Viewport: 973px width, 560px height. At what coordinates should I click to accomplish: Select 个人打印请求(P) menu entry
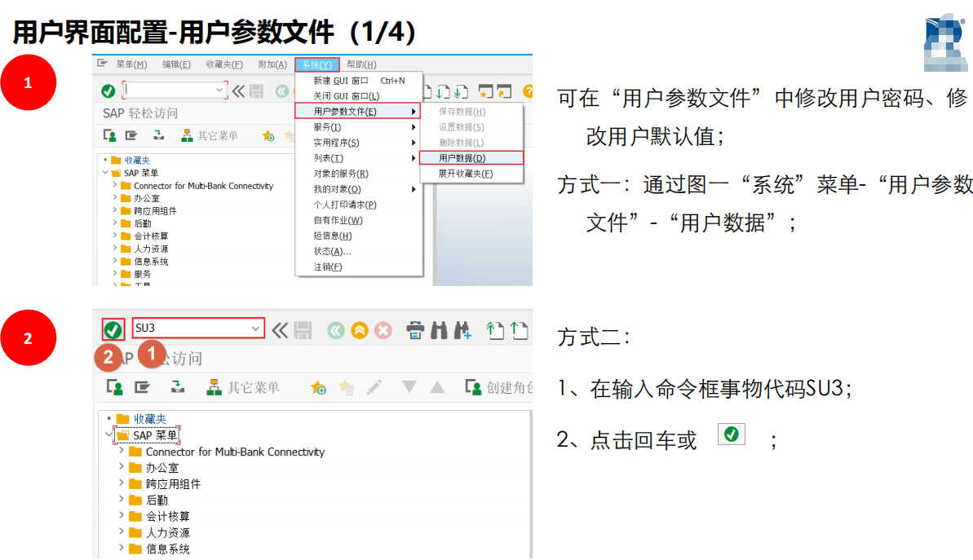[359, 205]
